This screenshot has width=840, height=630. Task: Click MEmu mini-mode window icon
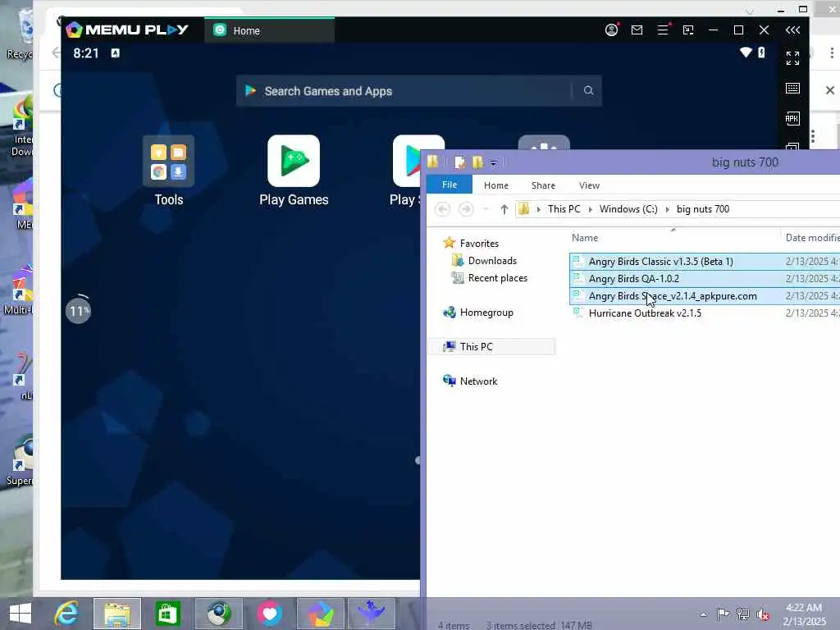pos(688,30)
